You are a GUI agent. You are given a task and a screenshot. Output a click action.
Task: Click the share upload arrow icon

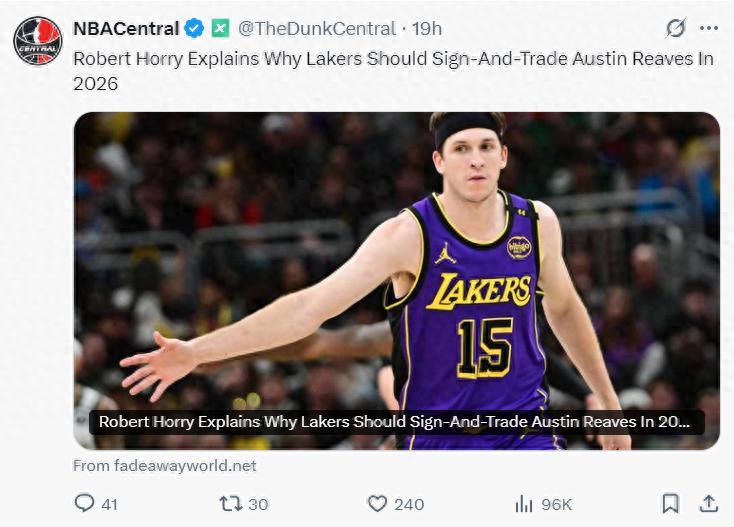pyautogui.click(x=708, y=503)
